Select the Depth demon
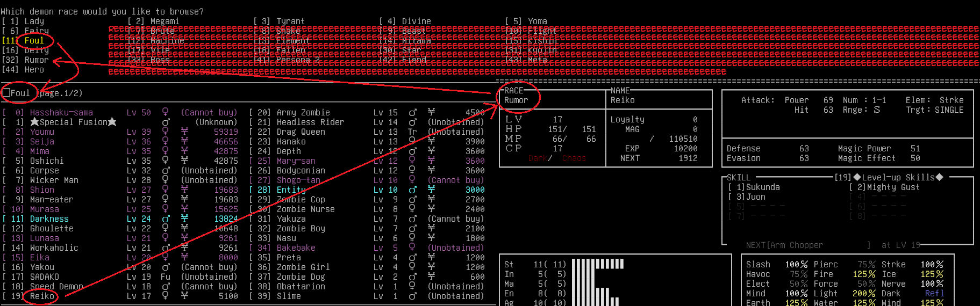Image resolution: width=980 pixels, height=306 pixels. [367, 151]
